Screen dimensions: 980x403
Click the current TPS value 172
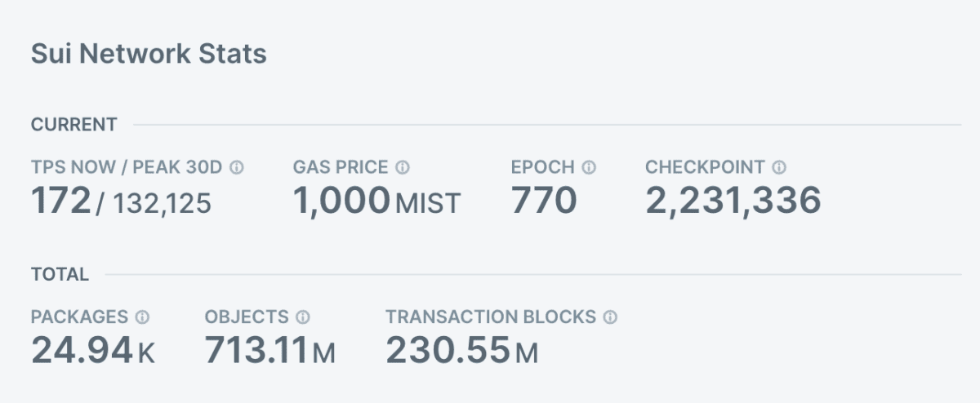click(x=60, y=201)
